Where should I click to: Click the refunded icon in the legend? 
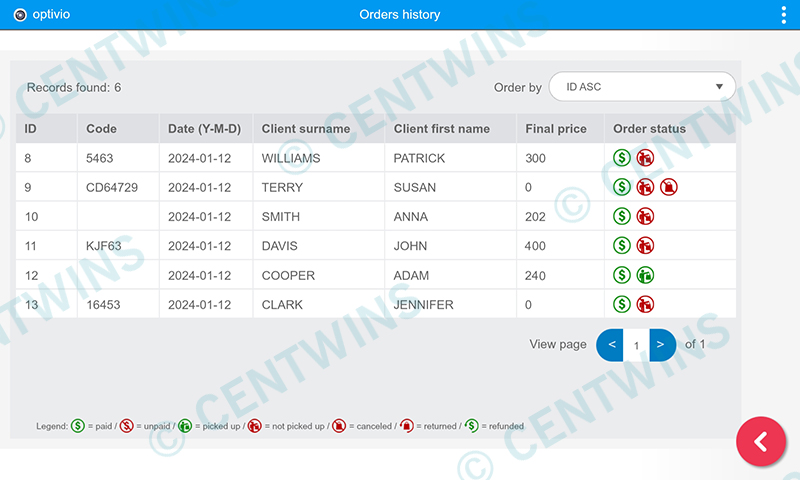[x=471, y=426]
